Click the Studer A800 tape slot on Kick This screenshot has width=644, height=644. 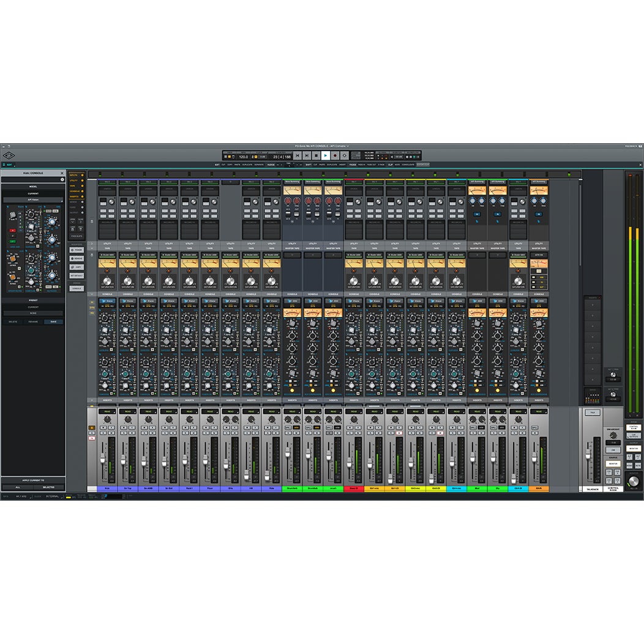click(x=107, y=255)
